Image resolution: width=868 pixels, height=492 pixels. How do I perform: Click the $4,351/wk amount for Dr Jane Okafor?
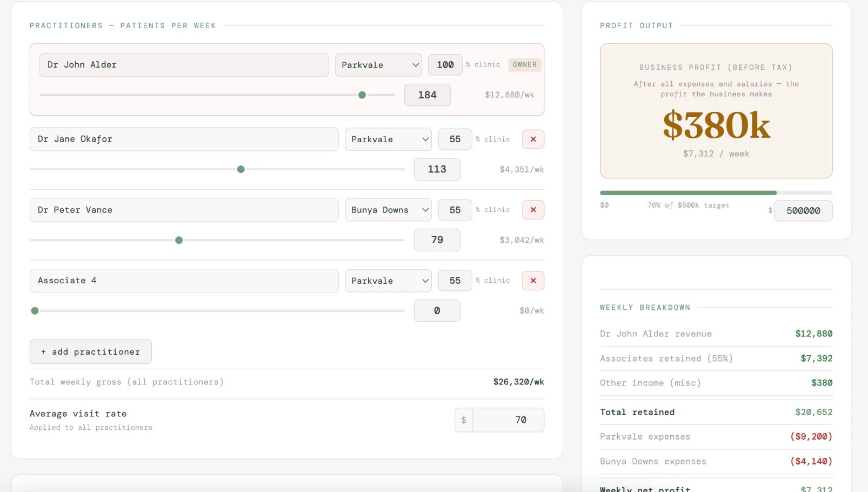point(522,170)
